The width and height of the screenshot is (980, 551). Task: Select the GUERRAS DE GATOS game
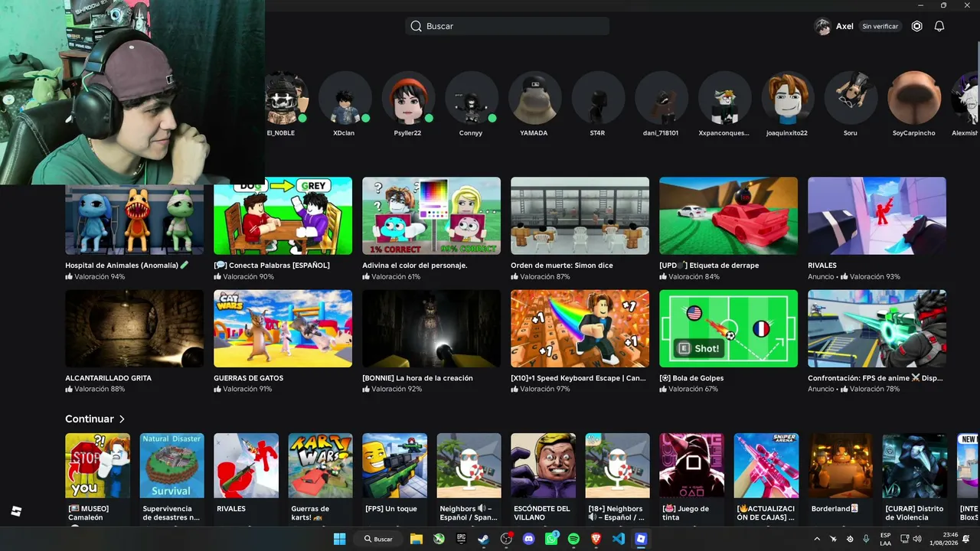pos(283,341)
